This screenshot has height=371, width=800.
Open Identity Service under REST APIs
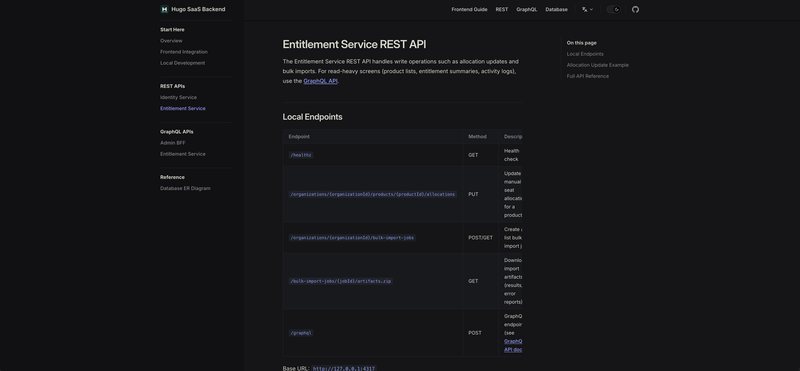(x=178, y=97)
